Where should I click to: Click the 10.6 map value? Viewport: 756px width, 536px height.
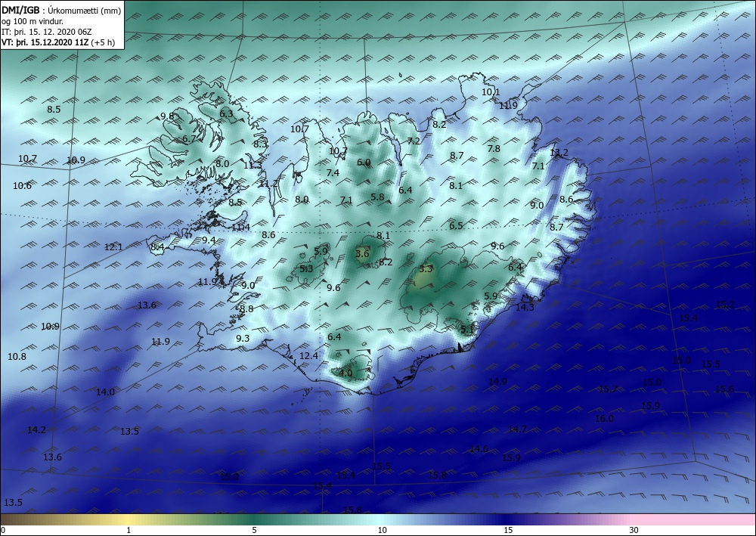[22, 185]
